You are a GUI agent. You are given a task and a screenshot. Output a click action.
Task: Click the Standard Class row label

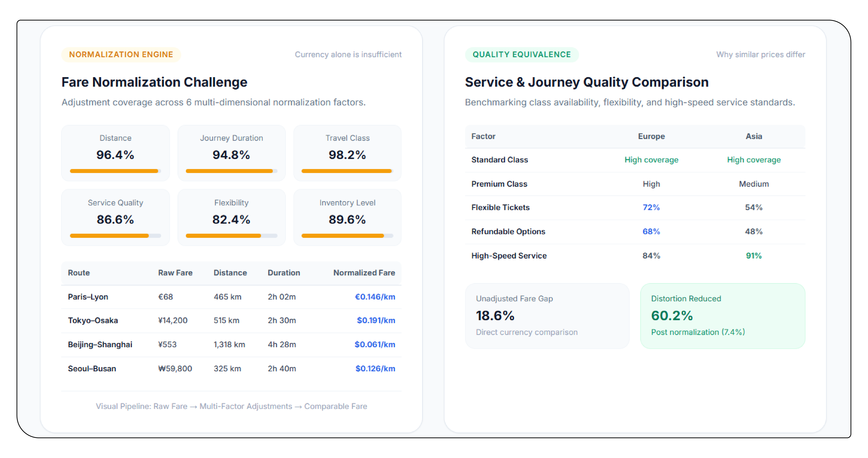(500, 160)
